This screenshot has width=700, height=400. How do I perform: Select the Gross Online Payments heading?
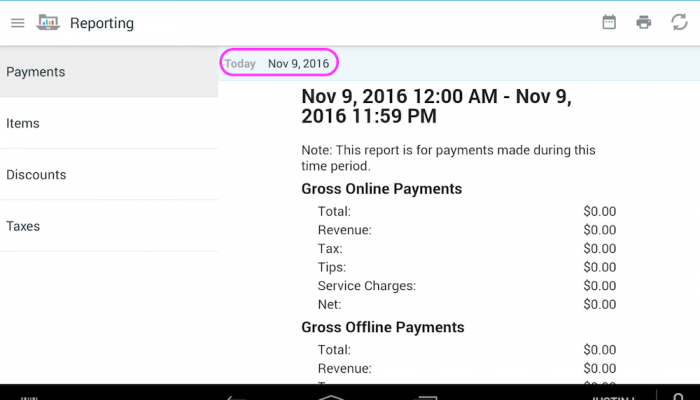(381, 189)
